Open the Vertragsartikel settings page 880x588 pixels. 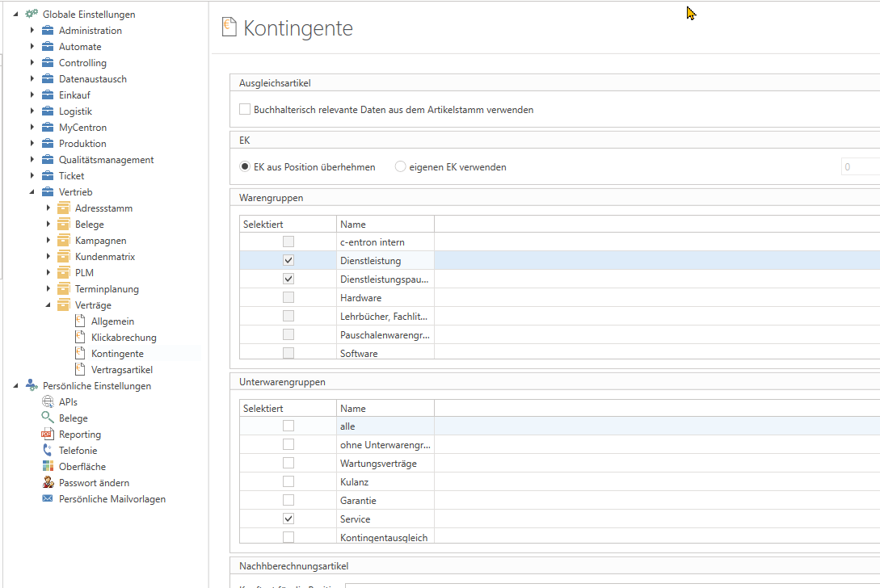click(x=122, y=370)
